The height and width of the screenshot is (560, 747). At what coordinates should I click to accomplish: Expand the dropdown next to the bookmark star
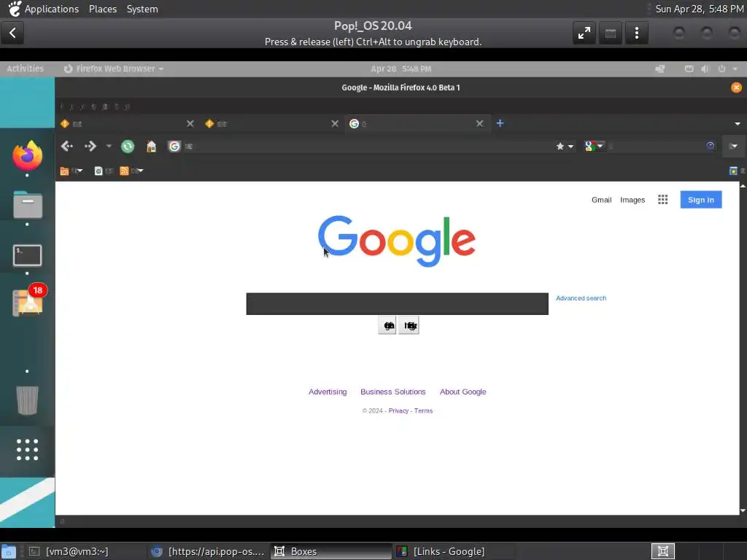click(570, 146)
